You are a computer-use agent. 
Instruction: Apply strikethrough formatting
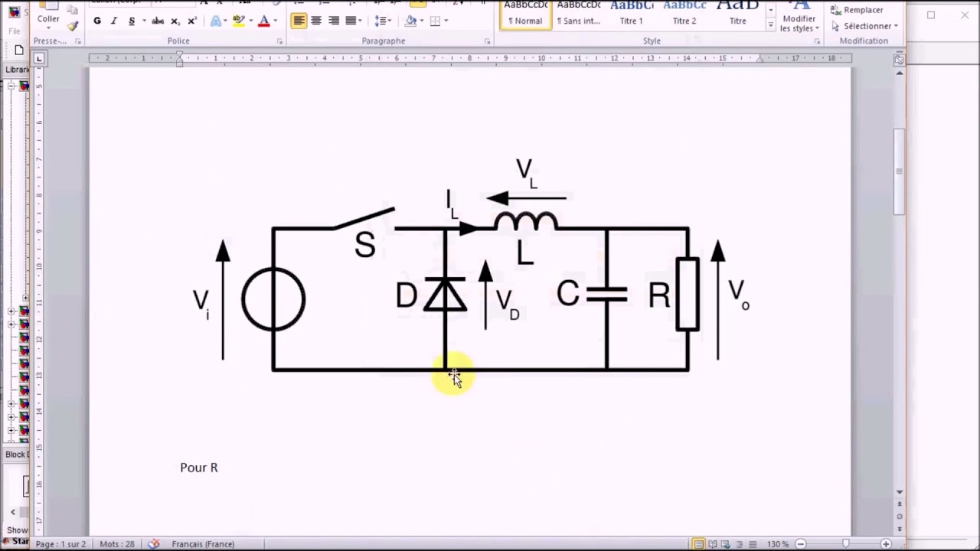pos(158,21)
